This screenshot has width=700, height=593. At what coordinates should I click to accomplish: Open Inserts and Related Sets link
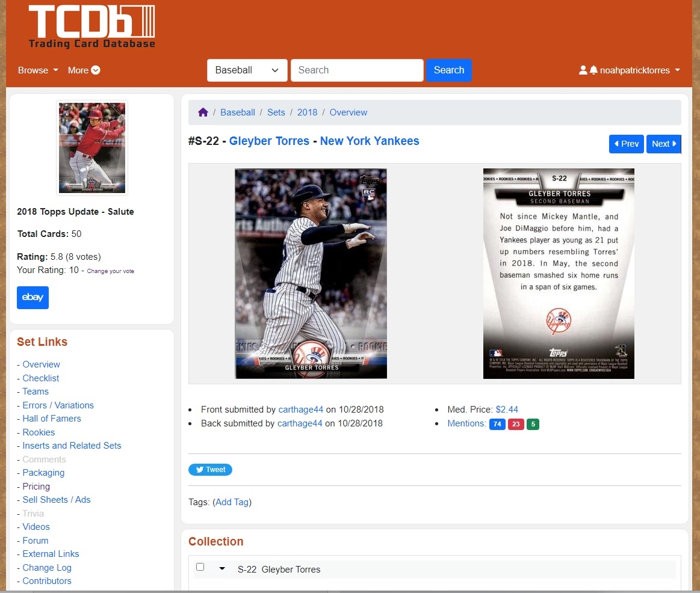tap(72, 445)
